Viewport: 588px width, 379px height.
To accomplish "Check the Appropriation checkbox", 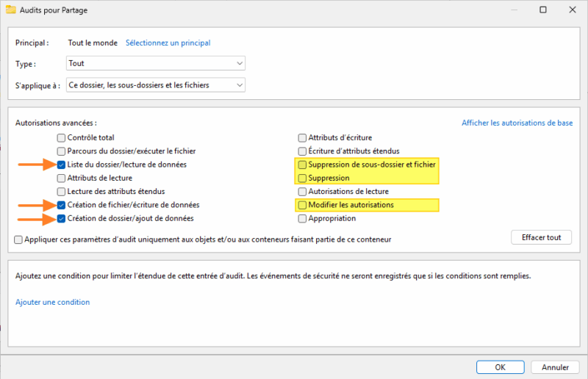I will click(x=302, y=218).
